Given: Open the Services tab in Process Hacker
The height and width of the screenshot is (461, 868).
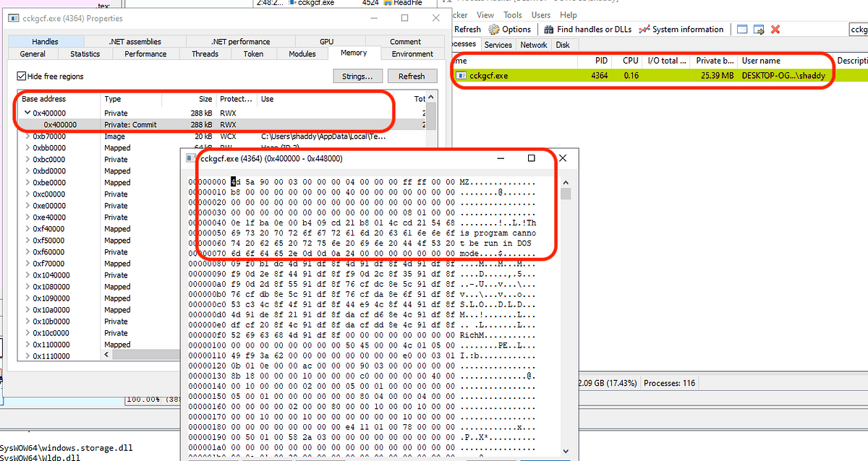Looking at the screenshot, I should pos(498,45).
